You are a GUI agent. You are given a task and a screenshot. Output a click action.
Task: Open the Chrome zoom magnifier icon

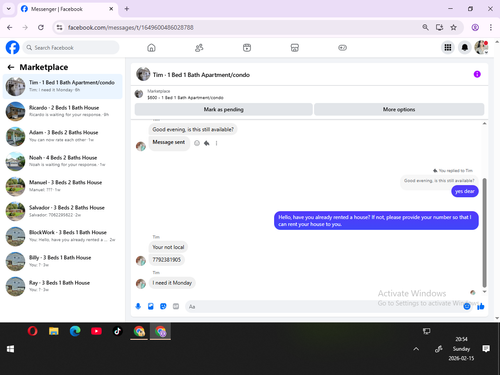point(425,27)
